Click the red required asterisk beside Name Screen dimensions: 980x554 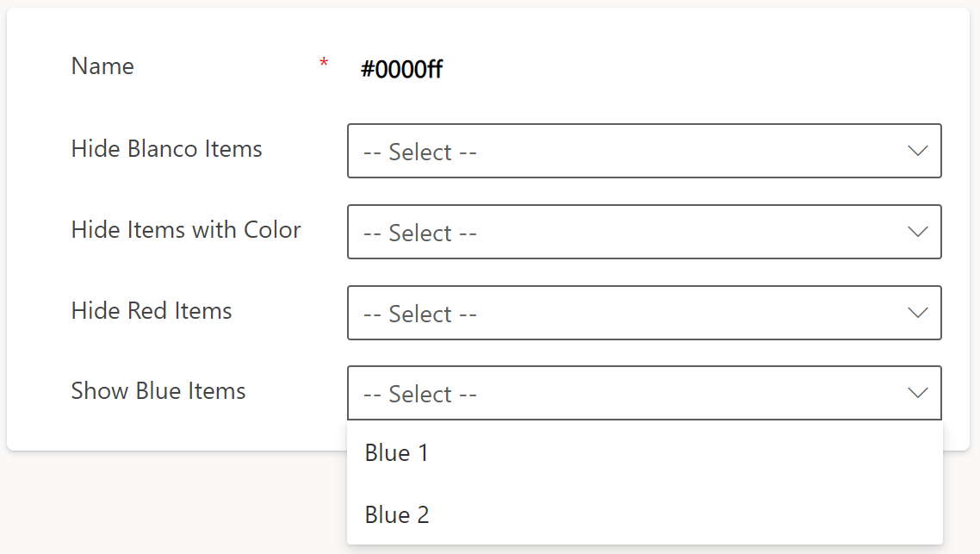[x=324, y=62]
